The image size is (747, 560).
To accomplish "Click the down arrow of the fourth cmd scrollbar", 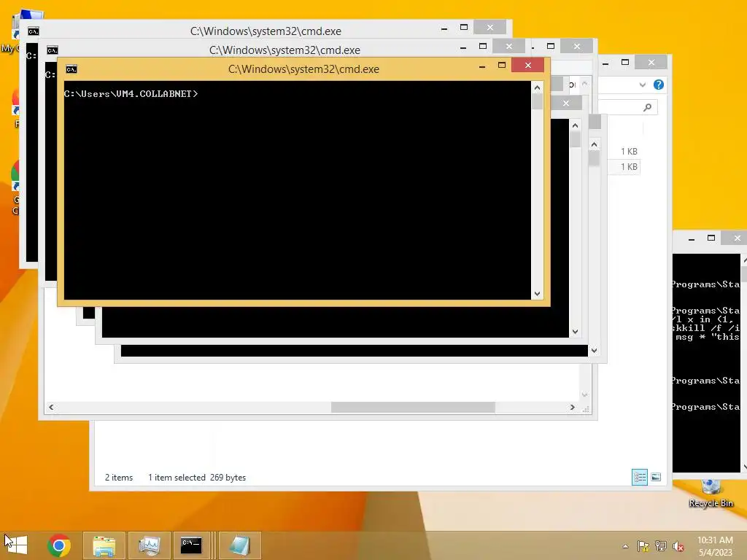I will click(575, 332).
